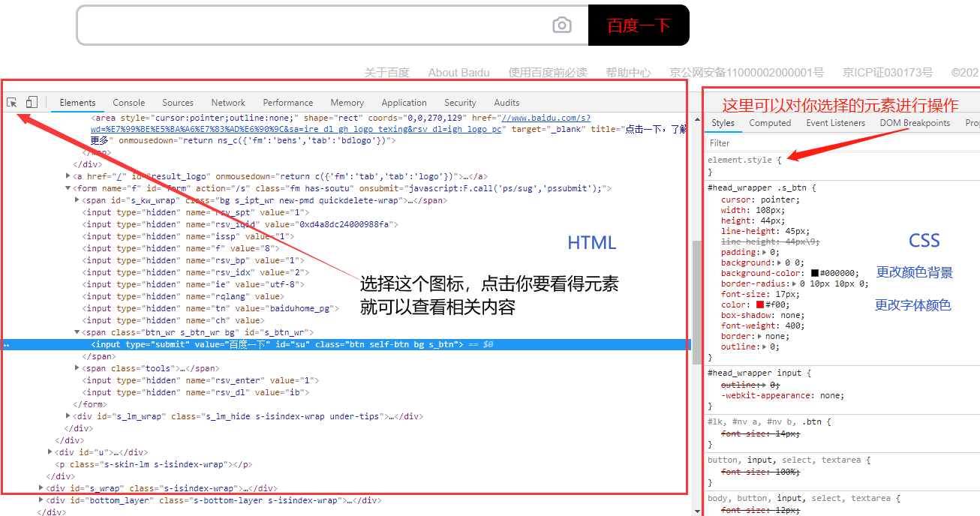The width and height of the screenshot is (980, 516).
Task: Select the DOM Breakpoints sidebar tab
Action: 915,123
